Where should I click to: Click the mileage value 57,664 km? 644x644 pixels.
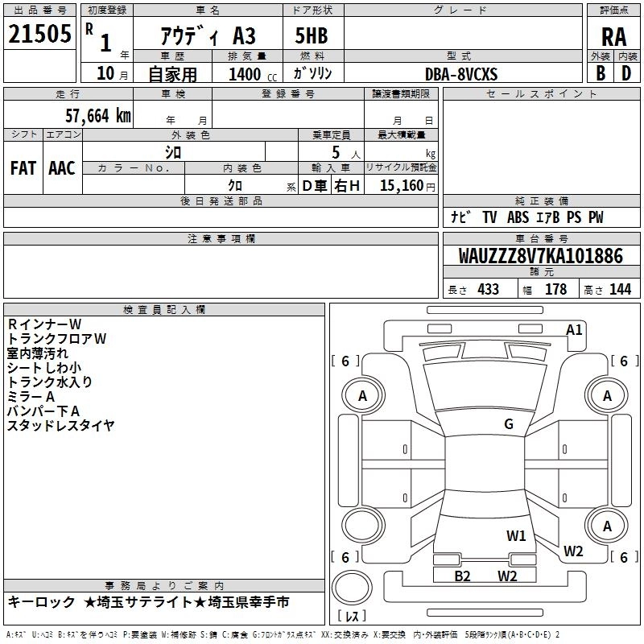(98, 115)
